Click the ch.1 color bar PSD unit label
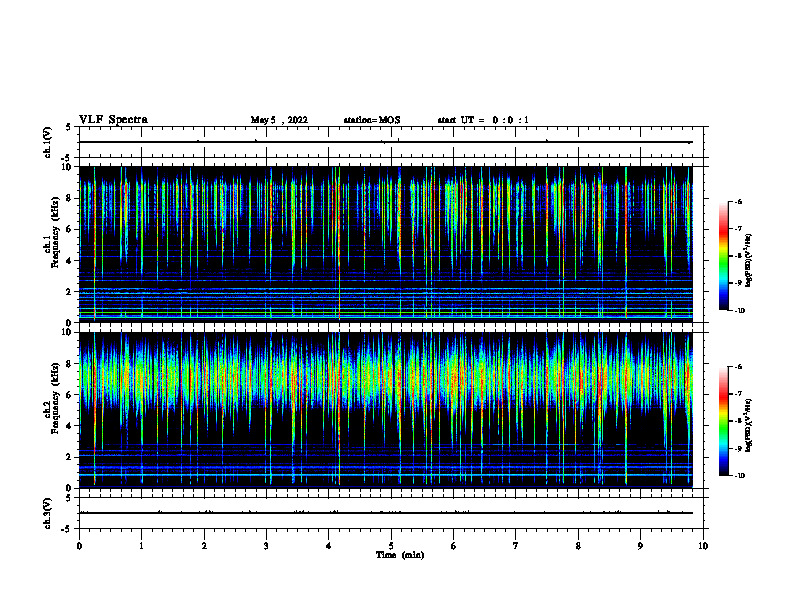 (x=749, y=261)
